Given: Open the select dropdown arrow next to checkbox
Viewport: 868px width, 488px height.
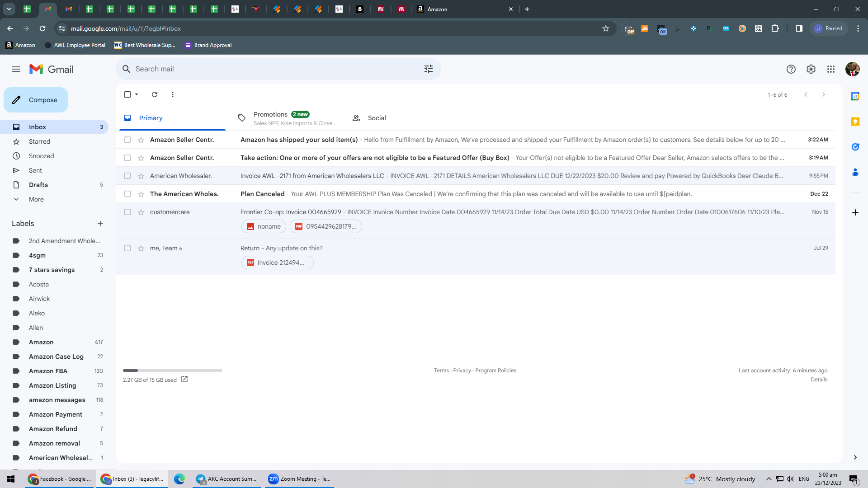Looking at the screenshot, I should [137, 94].
